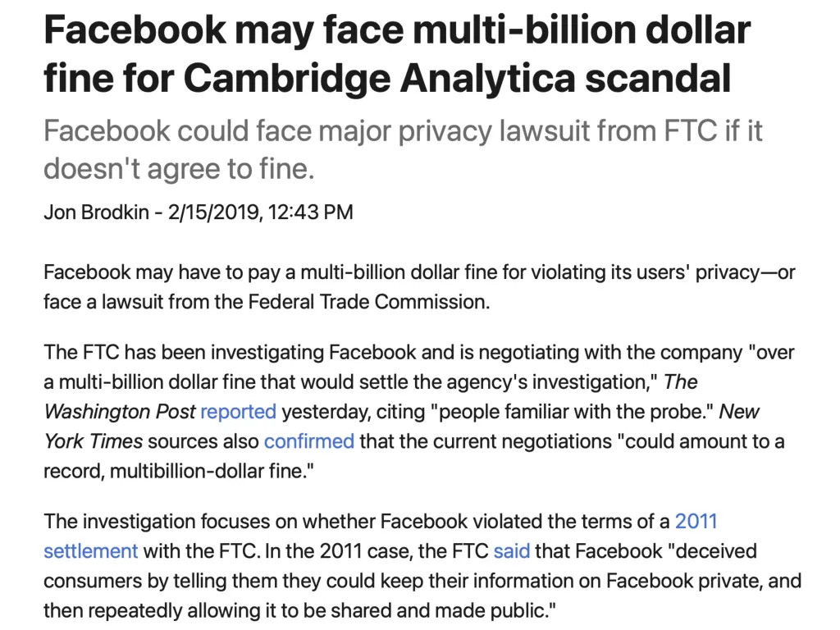Click the 12:43 PM timestamp

click(x=310, y=212)
